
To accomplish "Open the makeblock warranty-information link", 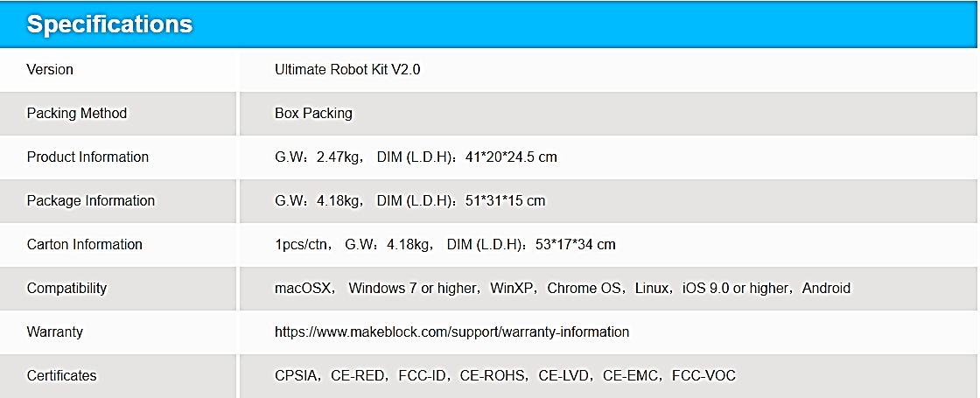I will pyautogui.click(x=451, y=332).
